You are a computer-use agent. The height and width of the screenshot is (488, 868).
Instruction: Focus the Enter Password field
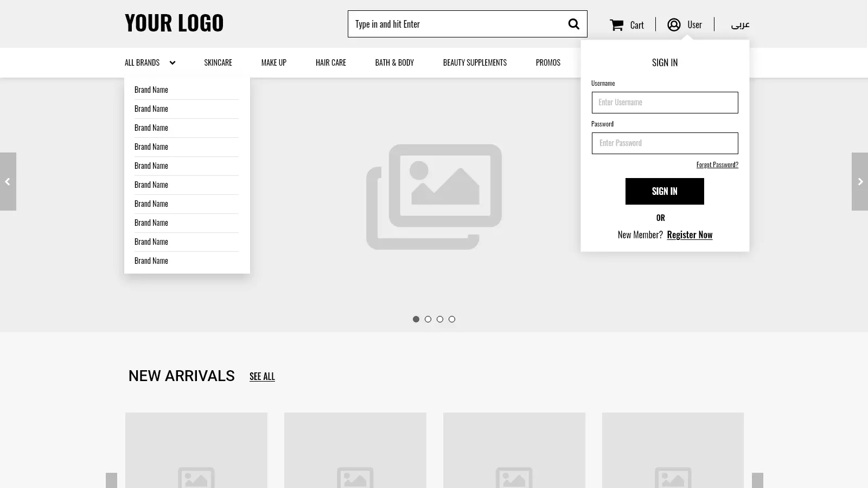coord(665,143)
